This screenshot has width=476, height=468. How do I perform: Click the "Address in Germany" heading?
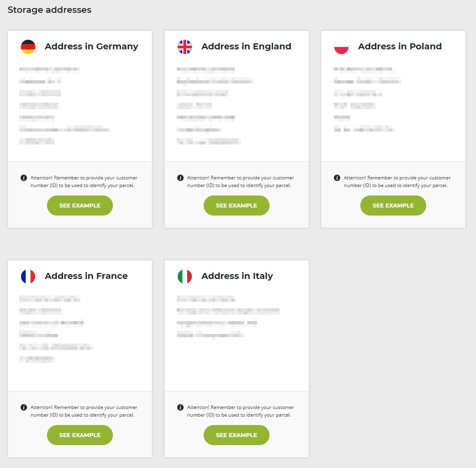point(91,47)
